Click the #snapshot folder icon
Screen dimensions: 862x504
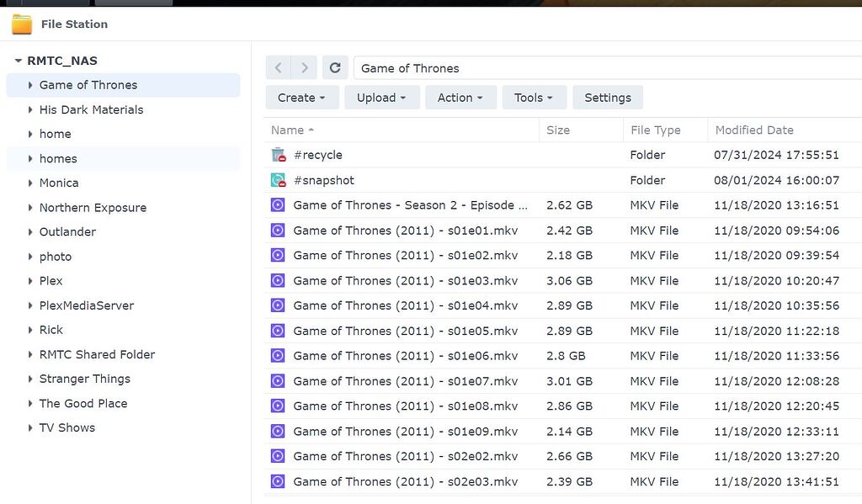pyautogui.click(x=278, y=180)
